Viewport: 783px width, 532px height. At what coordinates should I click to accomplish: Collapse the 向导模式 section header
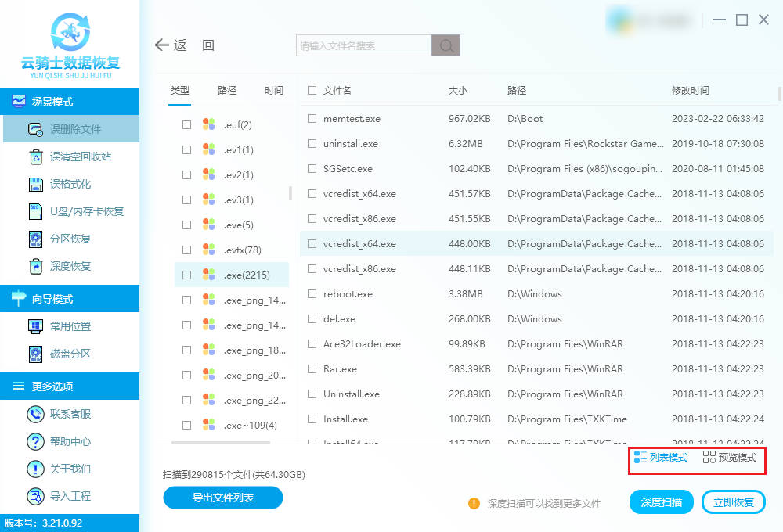point(70,299)
